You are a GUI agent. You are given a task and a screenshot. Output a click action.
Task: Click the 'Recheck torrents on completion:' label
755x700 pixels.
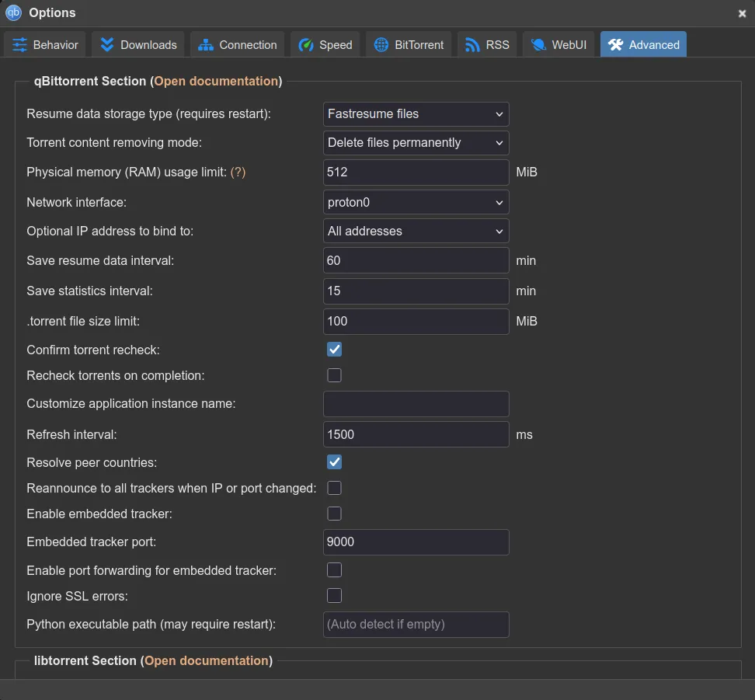click(116, 375)
